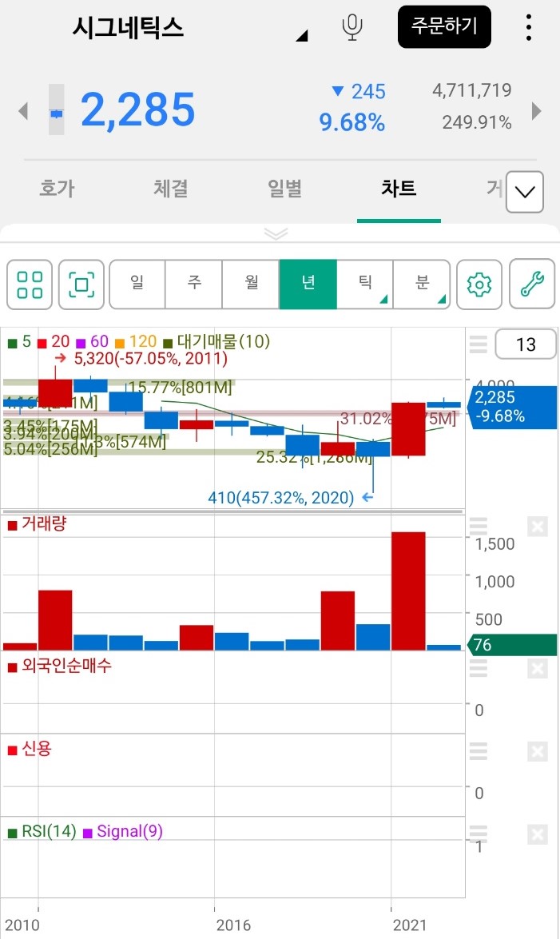Go to next stock with right arrow

click(x=536, y=111)
